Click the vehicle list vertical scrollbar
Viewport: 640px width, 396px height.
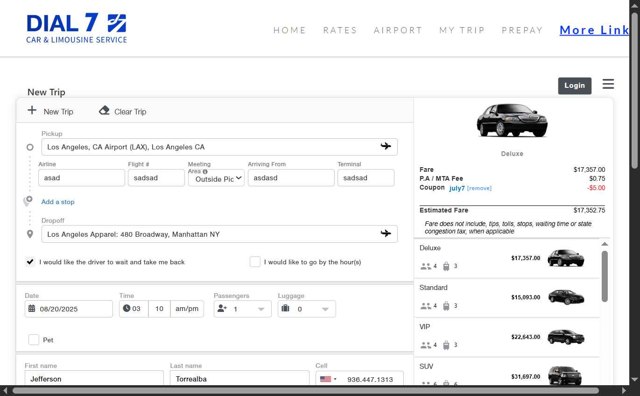(604, 276)
